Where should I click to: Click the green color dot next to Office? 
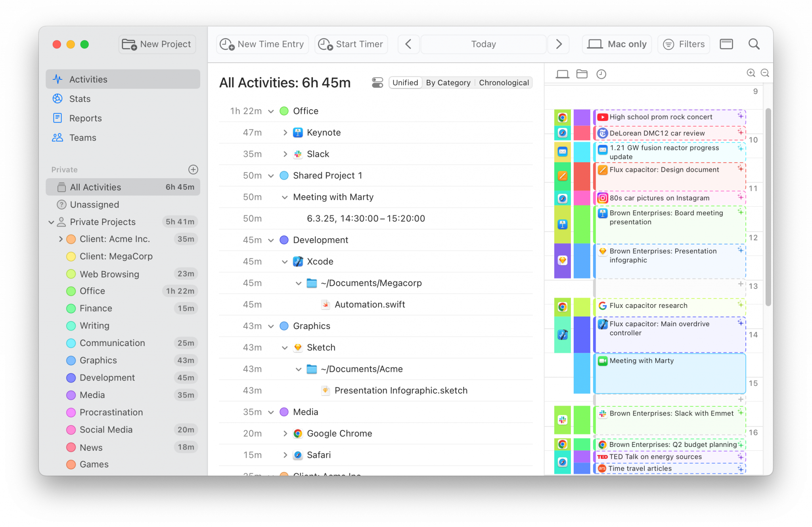(x=284, y=111)
